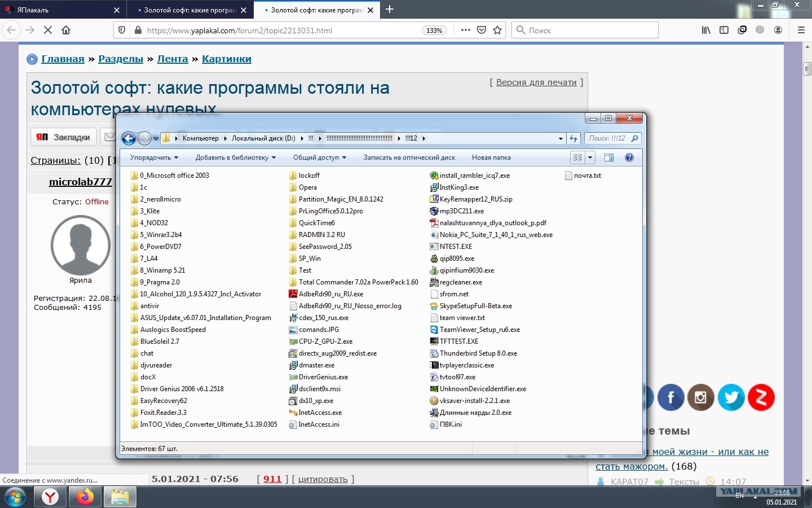Open Windows Start button
The height and width of the screenshot is (508, 812).
point(15,497)
